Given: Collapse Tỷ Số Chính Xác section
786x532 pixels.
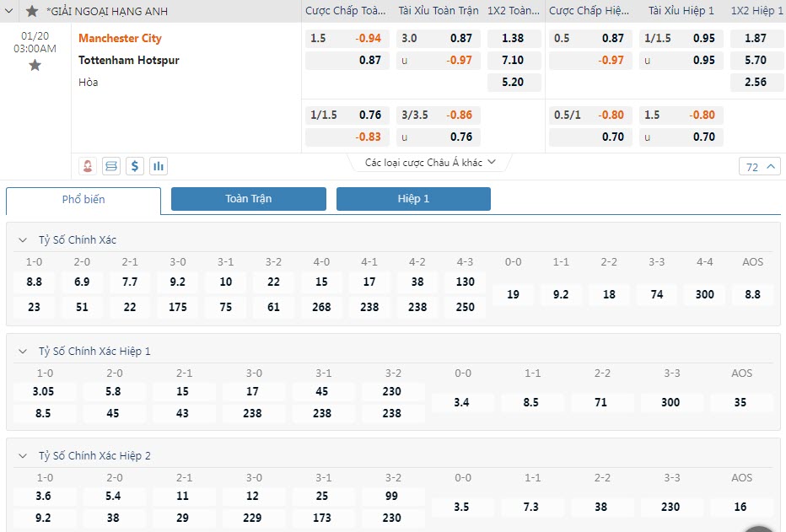Looking at the screenshot, I should (23, 240).
